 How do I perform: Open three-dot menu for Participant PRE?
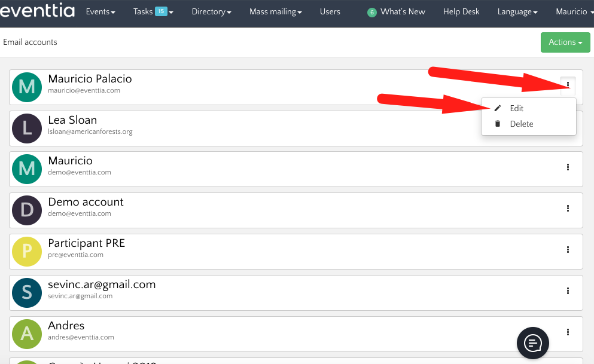coord(568,250)
